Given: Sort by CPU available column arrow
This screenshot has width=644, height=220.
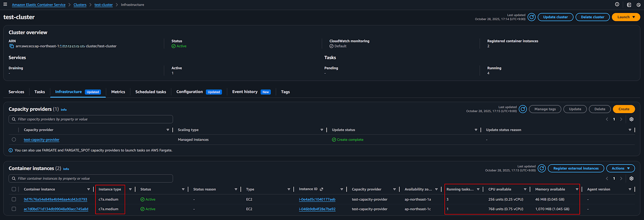Looking at the screenshot, I should pos(525,189).
